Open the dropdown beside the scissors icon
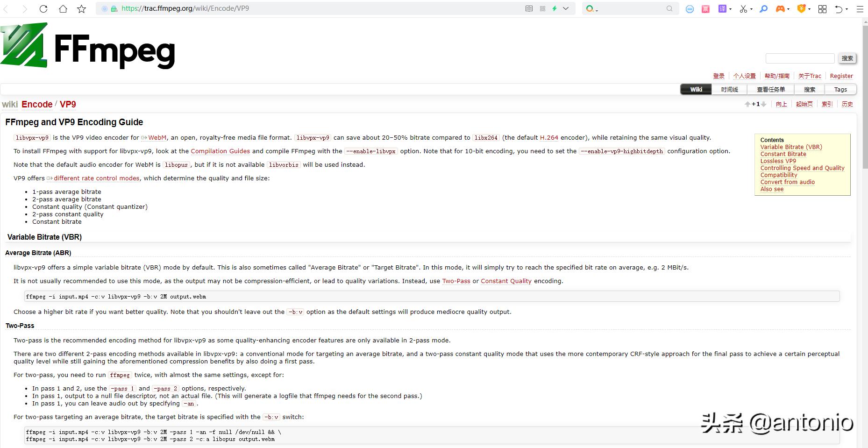 click(x=751, y=8)
